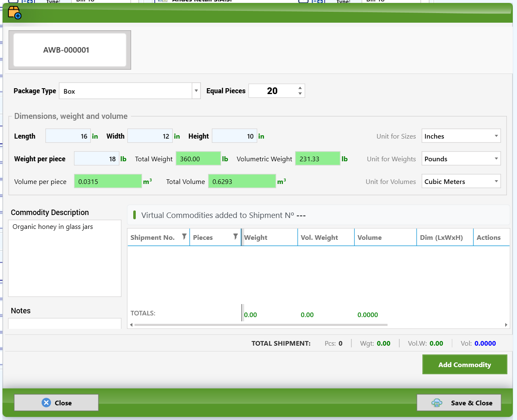
Task: Click the filter icon on Pieces column
Action: tap(235, 237)
